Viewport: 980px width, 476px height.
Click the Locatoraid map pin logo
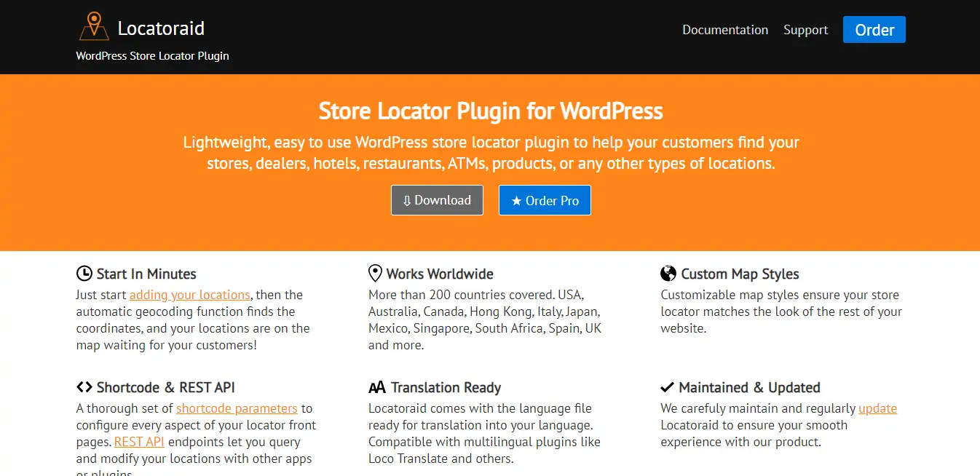(93, 27)
